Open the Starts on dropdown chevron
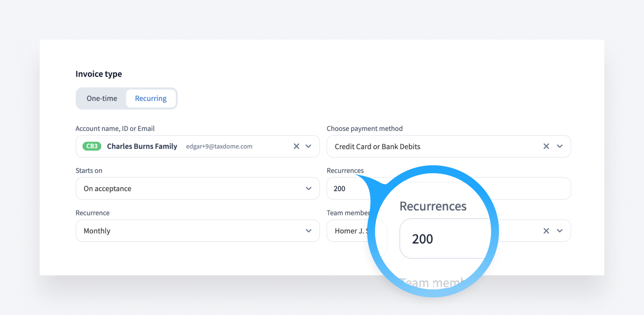The height and width of the screenshot is (320, 644). tap(308, 189)
